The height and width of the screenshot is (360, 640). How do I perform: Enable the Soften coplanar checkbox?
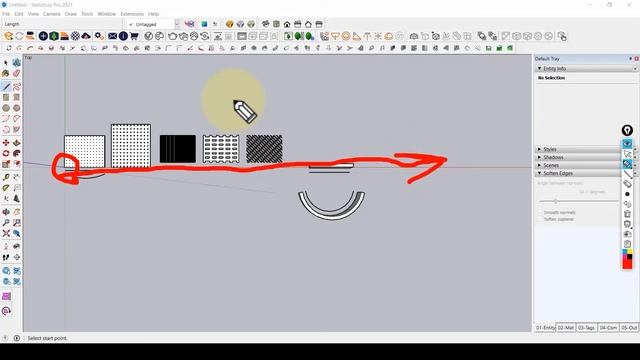540,219
